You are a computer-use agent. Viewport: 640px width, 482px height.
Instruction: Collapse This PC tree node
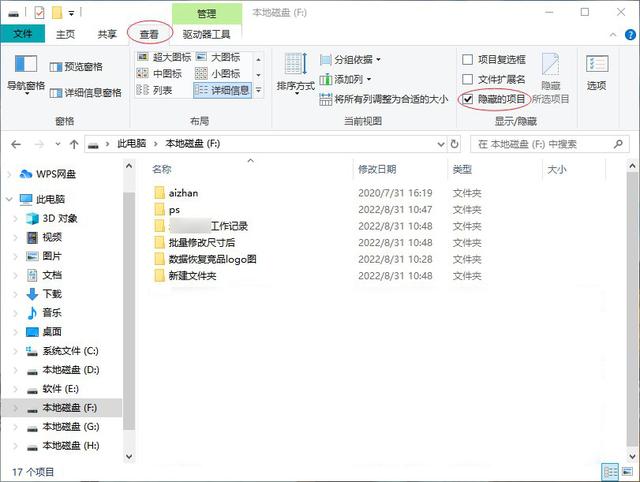coord(10,199)
